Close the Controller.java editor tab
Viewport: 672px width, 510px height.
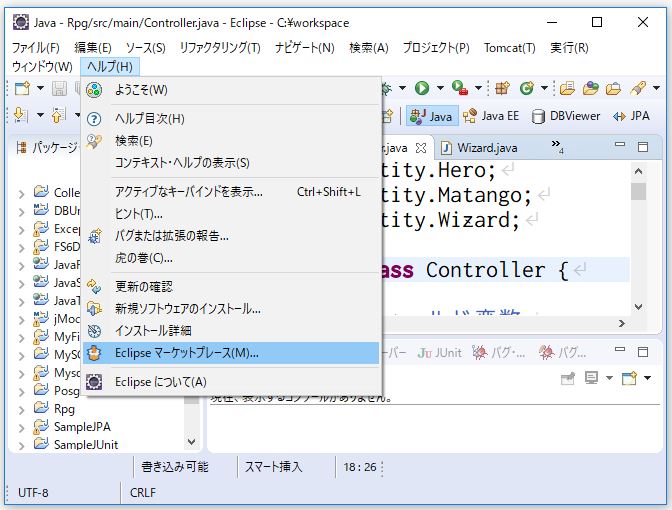[421, 148]
